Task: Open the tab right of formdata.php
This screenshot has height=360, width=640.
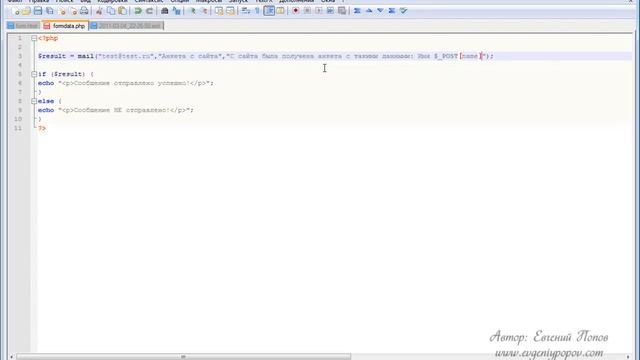Action: coord(126,26)
